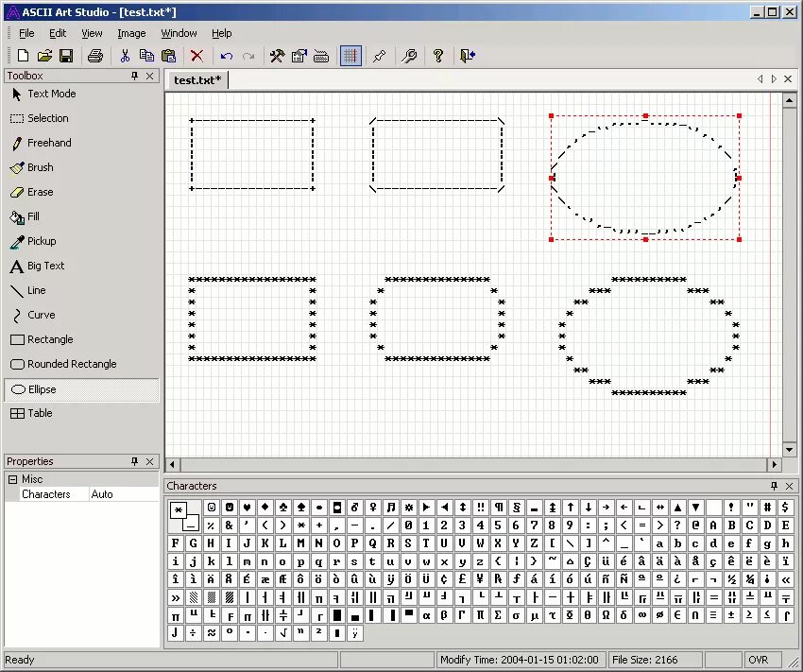The image size is (803, 672).
Task: Pin the Characters panel
Action: [x=775, y=486]
